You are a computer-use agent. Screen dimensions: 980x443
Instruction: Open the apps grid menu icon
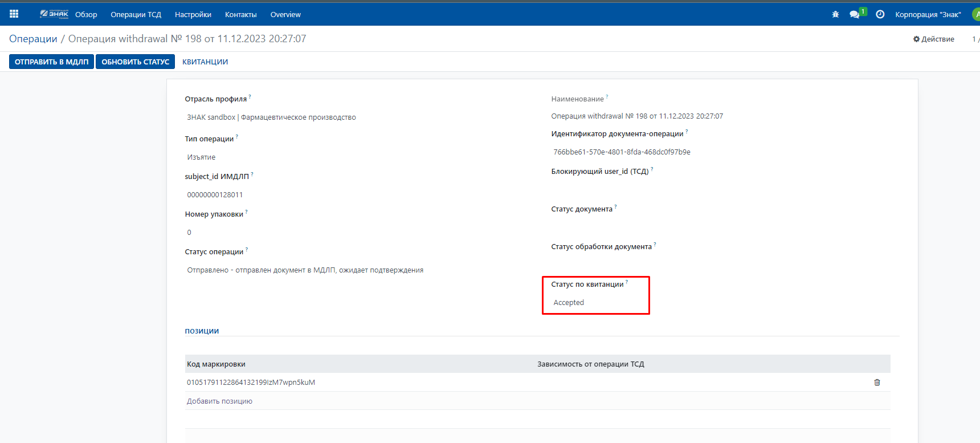(14, 14)
